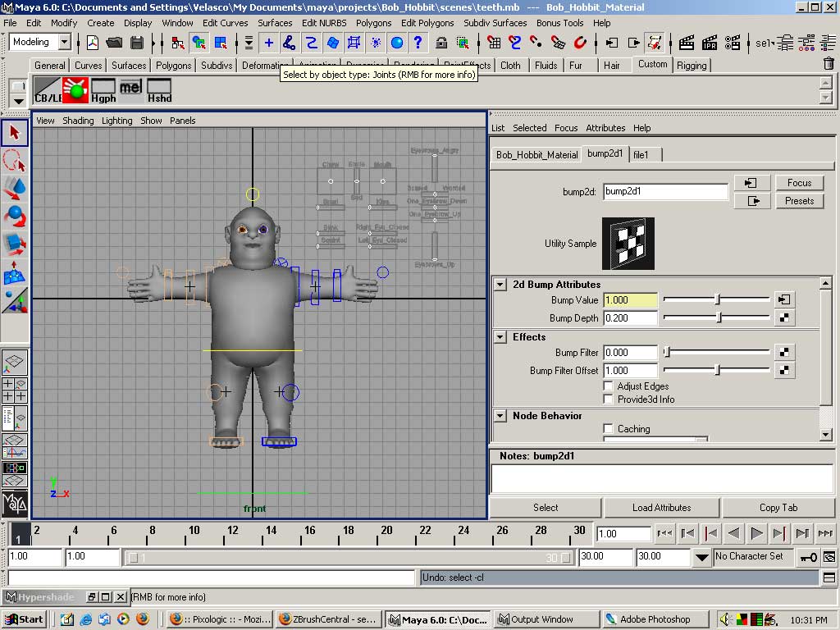This screenshot has height=630, width=840.
Task: Click the Hgph shelf button
Action: [x=103, y=90]
